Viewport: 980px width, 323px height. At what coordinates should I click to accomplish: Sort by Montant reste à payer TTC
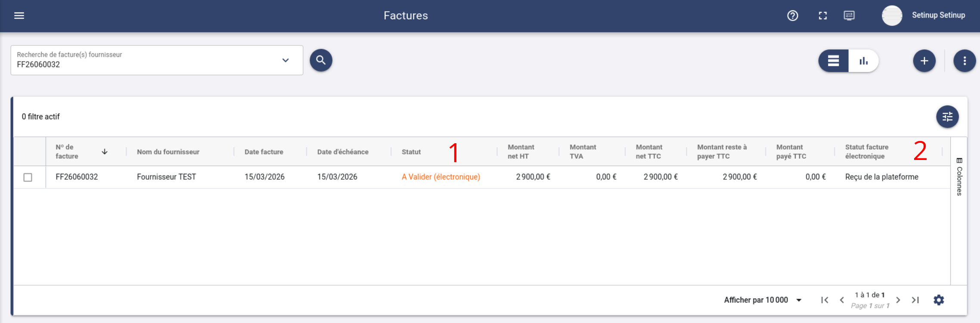(722, 151)
